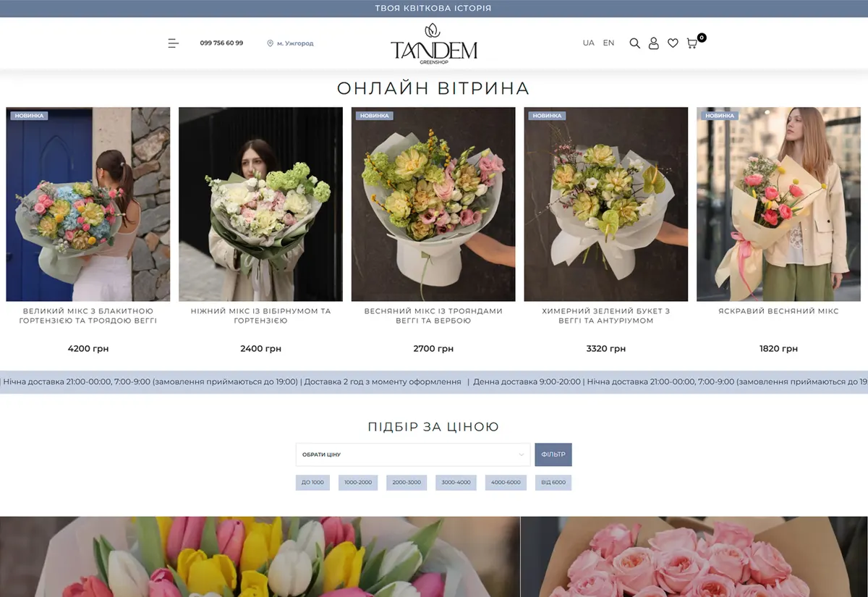
Task: Click title Химерний зелений букет
Action: click(x=606, y=316)
